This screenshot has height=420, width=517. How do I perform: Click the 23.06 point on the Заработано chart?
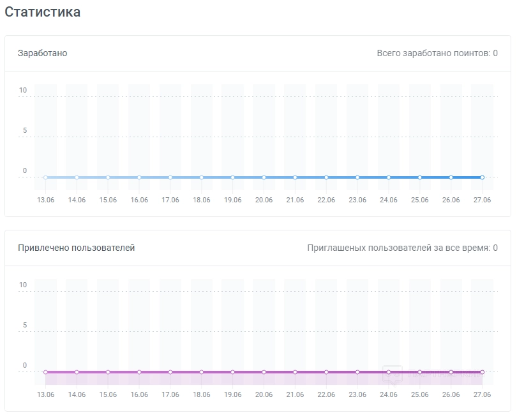pyautogui.click(x=357, y=177)
